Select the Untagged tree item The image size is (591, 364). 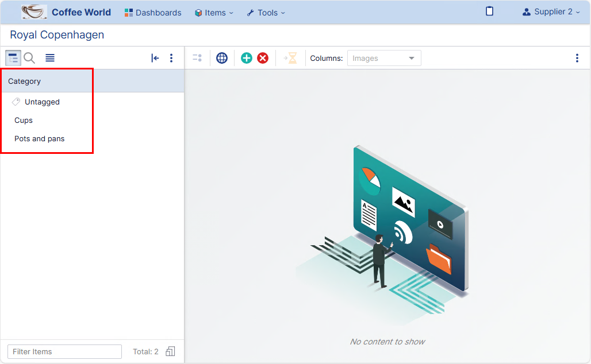(42, 102)
